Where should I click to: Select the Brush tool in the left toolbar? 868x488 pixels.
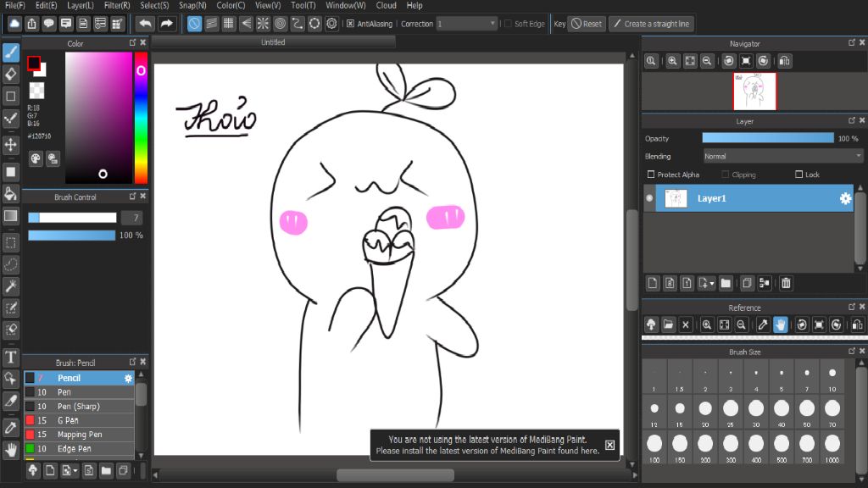tap(10, 52)
